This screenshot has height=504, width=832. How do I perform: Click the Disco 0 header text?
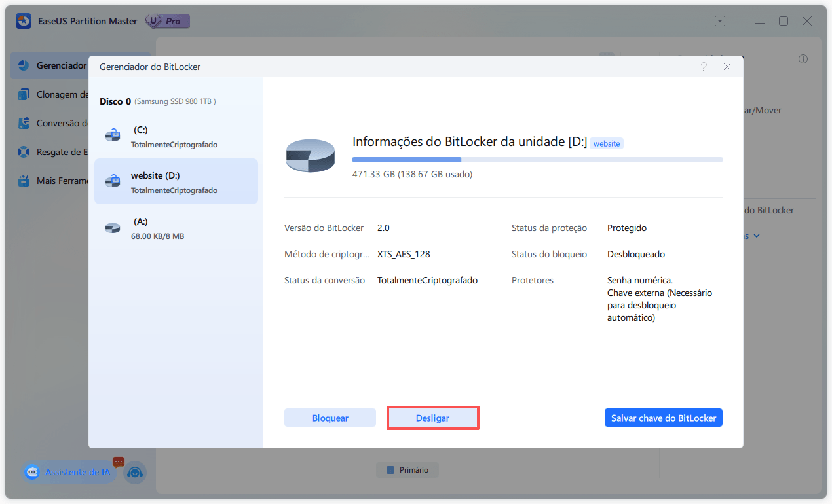[115, 101]
